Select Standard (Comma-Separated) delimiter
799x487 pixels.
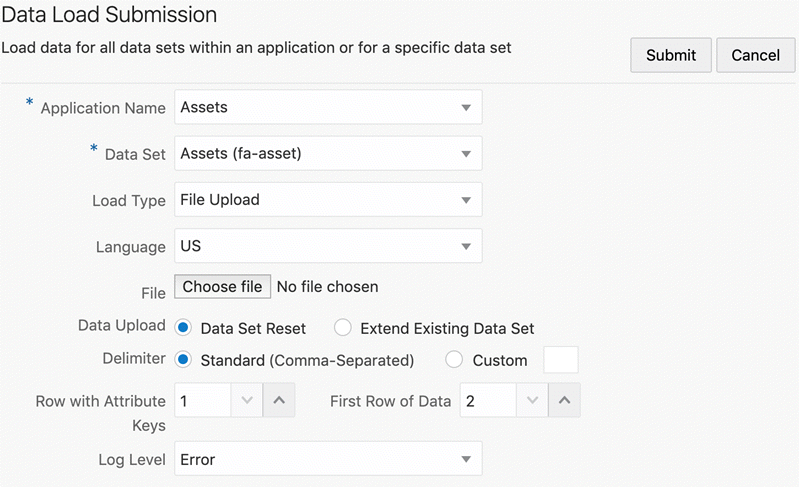(184, 360)
